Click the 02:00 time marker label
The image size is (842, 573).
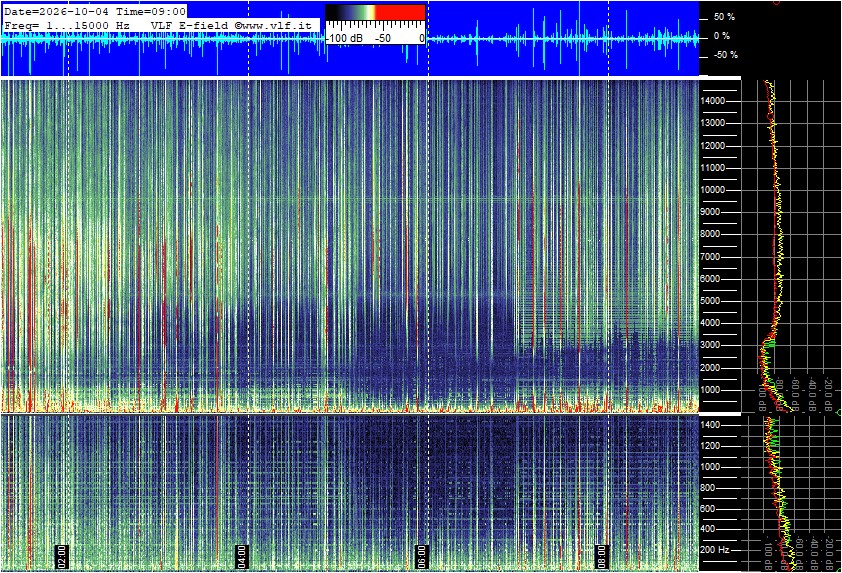point(61,557)
